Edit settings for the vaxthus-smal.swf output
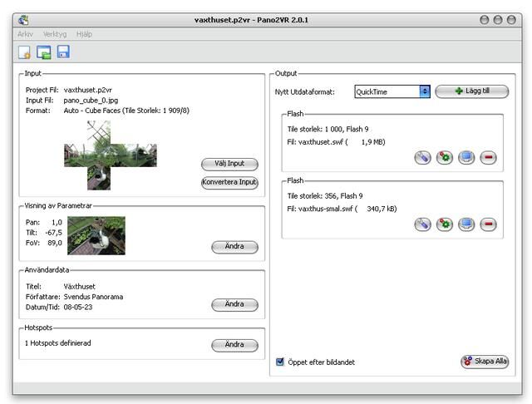Image resolution: width=532 pixels, height=404 pixels. 422,224
